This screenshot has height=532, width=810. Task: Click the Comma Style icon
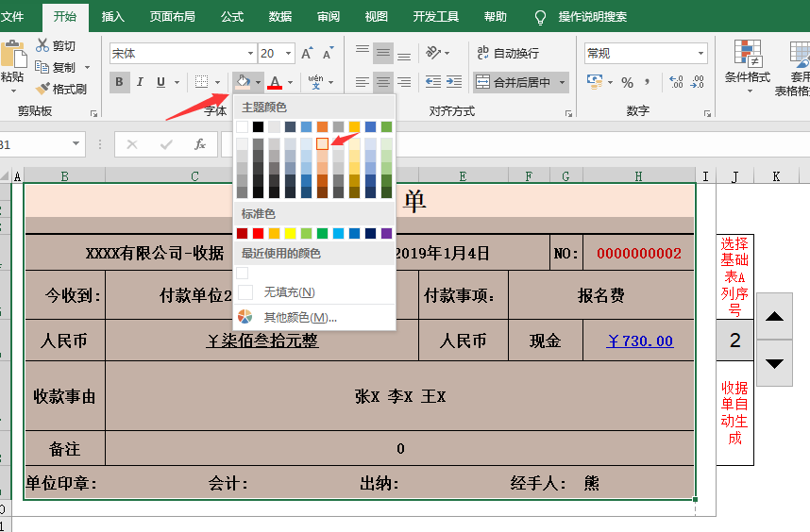click(x=647, y=82)
